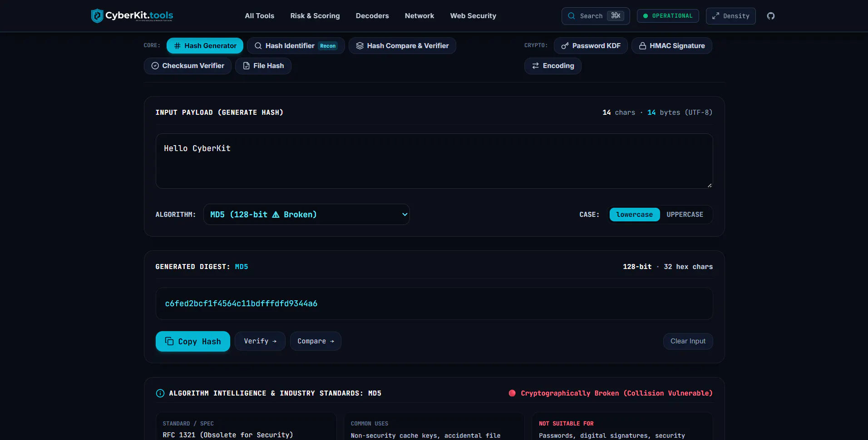
Task: Click 'Cryptographically Broken (Collision Vulnerable)' text
Action: 616,393
